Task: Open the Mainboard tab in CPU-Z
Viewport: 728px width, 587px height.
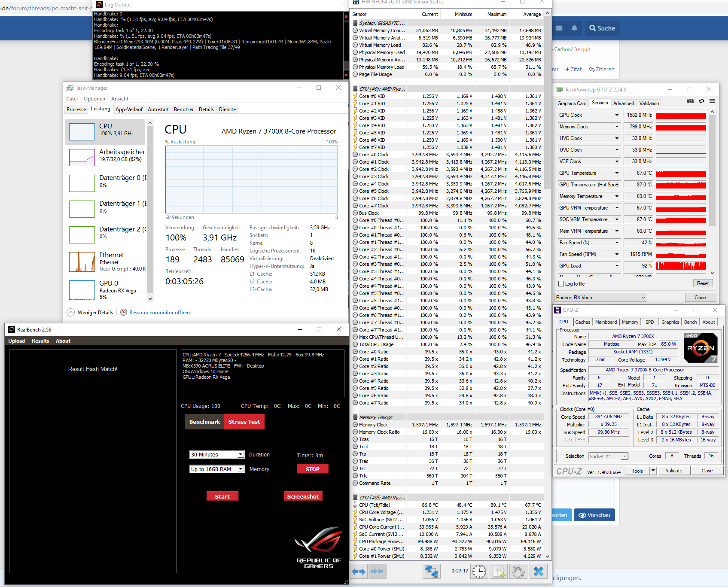Action: [606, 322]
